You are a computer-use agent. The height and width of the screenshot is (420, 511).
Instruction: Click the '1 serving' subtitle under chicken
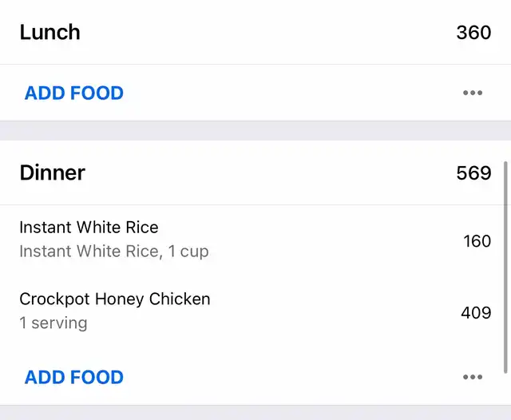point(53,323)
